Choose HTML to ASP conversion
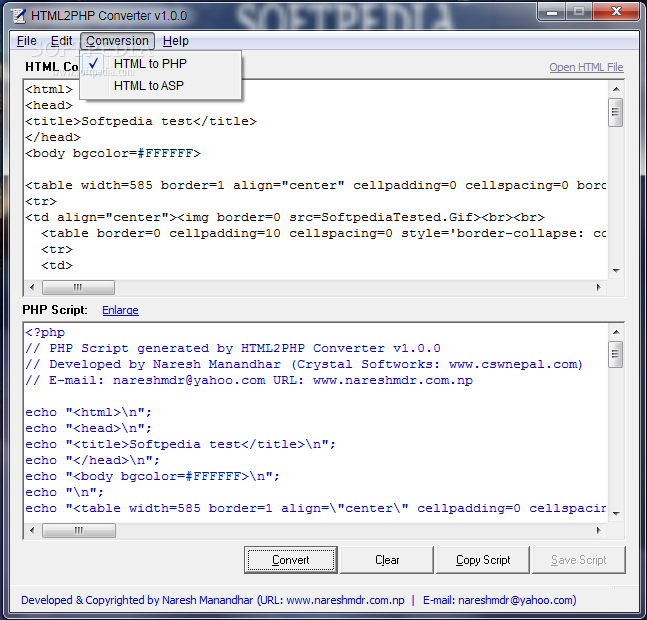This screenshot has width=647, height=620. coord(161,85)
